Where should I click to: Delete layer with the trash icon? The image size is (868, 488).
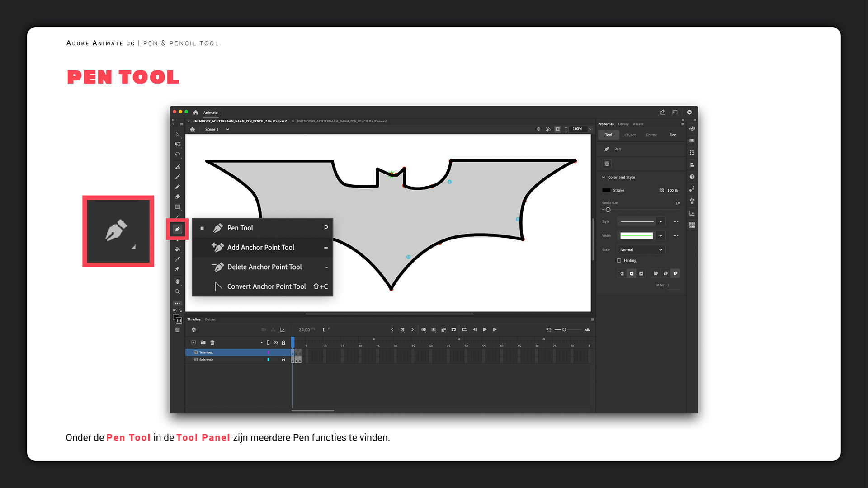tap(212, 343)
